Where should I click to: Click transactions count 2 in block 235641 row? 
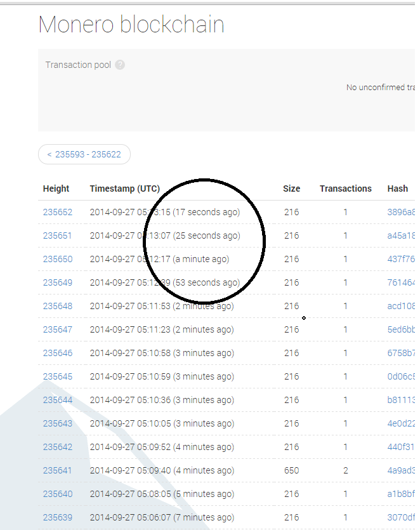click(x=346, y=470)
